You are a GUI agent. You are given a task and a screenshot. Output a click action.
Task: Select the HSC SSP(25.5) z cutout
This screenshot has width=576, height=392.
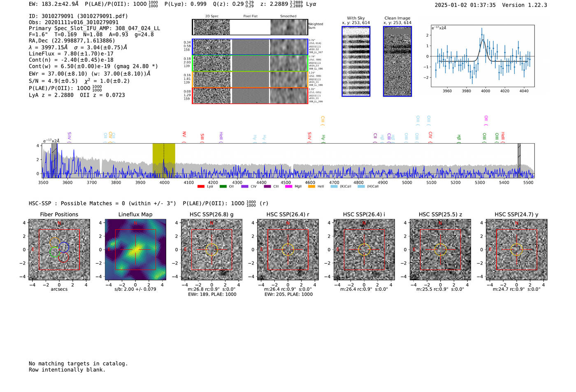point(440,250)
